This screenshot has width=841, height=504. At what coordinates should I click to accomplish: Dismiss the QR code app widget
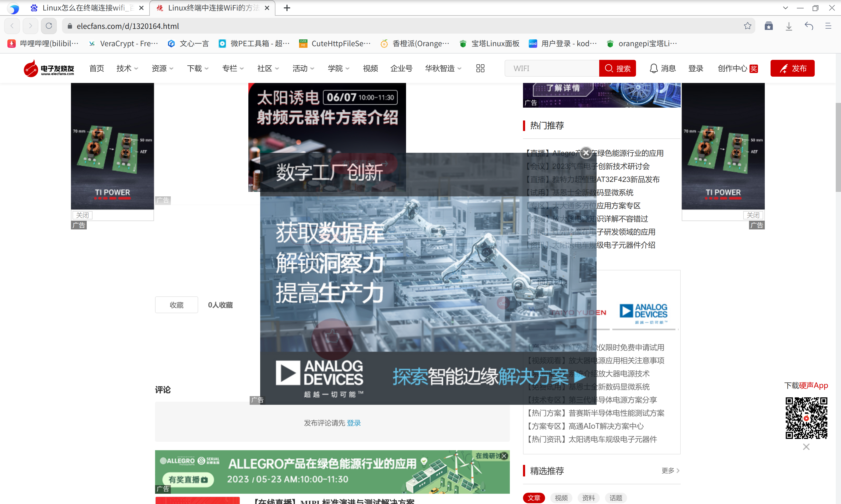pos(806,447)
